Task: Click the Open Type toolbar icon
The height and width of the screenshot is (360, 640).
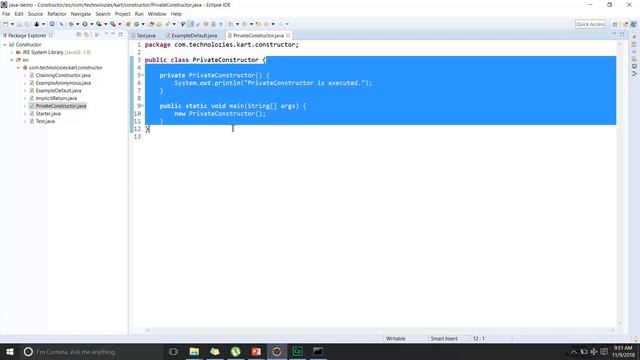Action: [151, 24]
